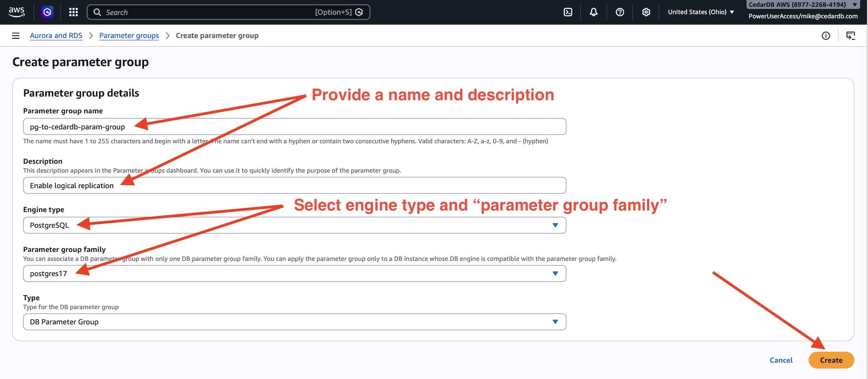Launch CloudShell from the top bar
Image resolution: width=868 pixels, height=379 pixels.
[568, 12]
